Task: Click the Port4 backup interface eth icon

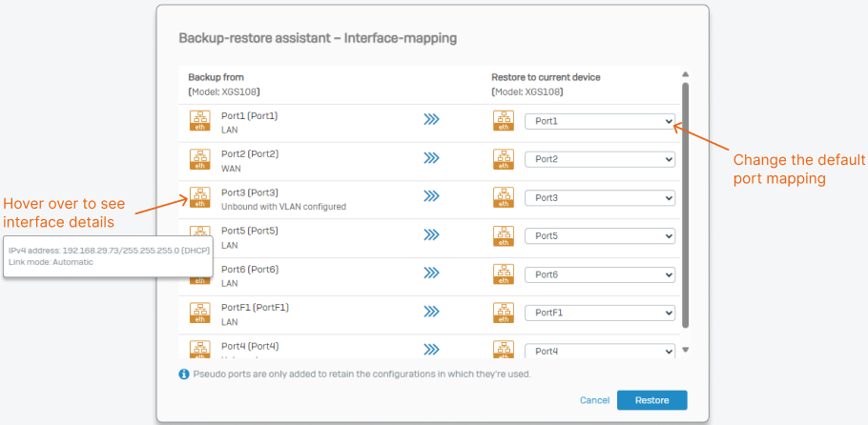Action: point(200,349)
